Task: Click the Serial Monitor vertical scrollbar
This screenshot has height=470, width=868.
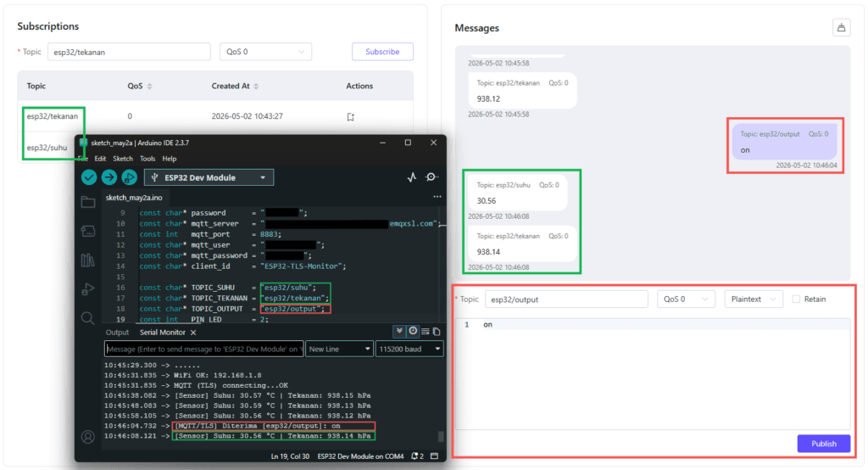Action: pyautogui.click(x=441, y=437)
